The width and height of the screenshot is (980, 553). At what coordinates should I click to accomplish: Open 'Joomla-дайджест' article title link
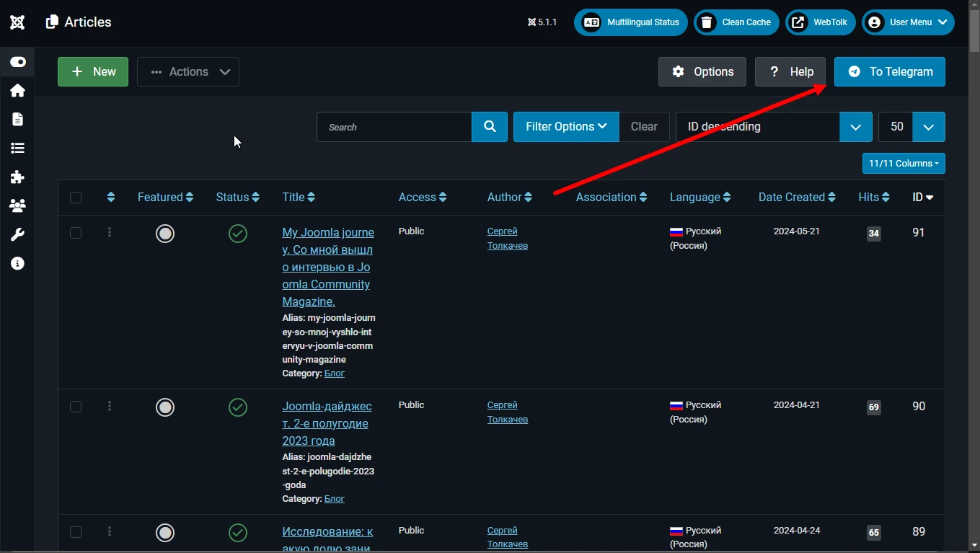(327, 423)
